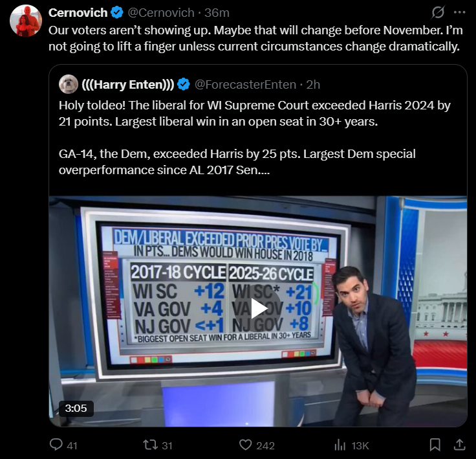Open the three-dot more options menu
476x459 pixels.
(460, 12)
